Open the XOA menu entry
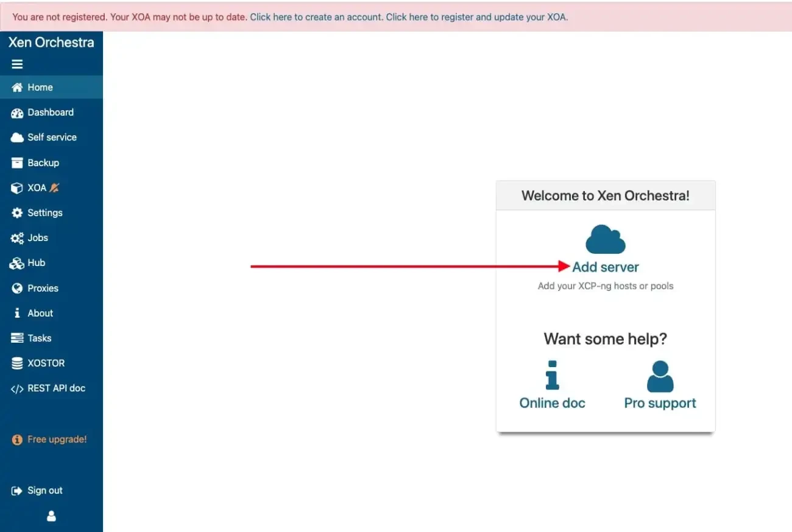 point(51,188)
